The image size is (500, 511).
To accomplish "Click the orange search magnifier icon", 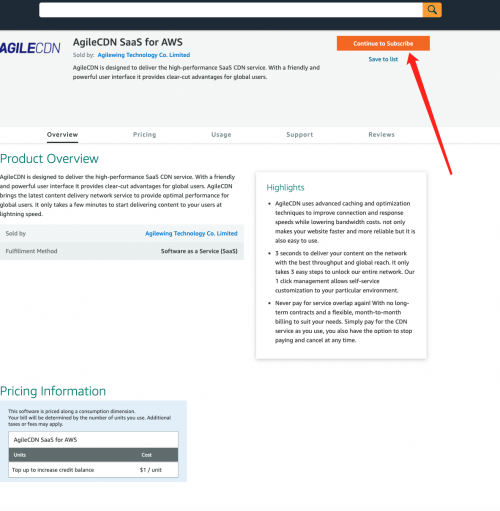I will 432,10.
